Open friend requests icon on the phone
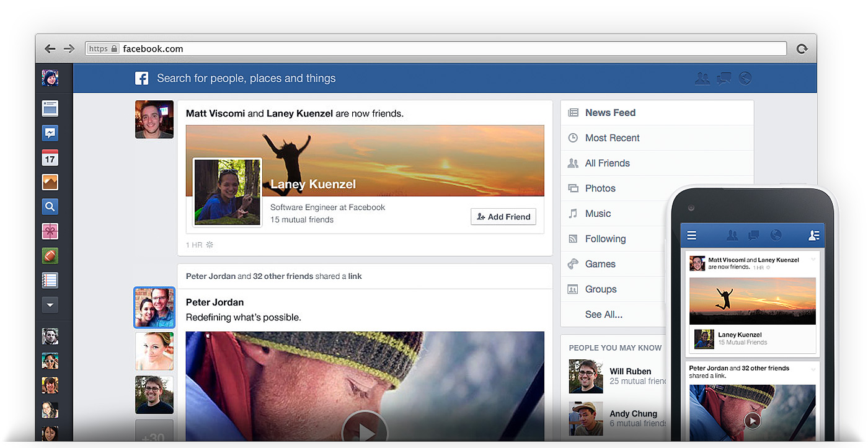The height and width of the screenshot is (448, 868). pyautogui.click(x=732, y=235)
